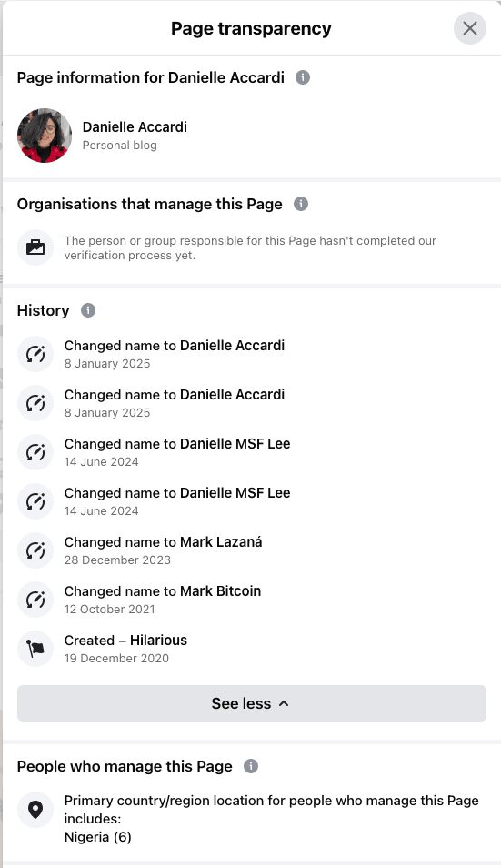Click info icon beside Page information heading
Screen dimensions: 501x868
click(303, 77)
